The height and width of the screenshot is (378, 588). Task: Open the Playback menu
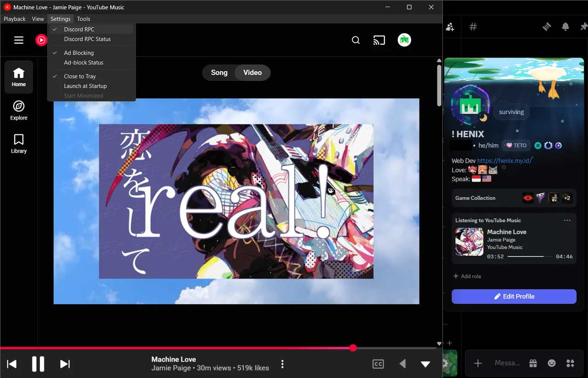[x=14, y=19]
